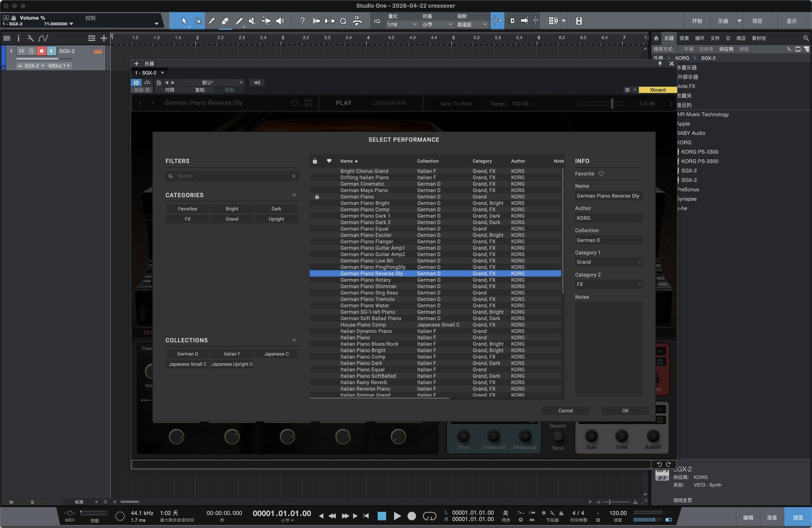Open the 混音 mix view tab

772,517
